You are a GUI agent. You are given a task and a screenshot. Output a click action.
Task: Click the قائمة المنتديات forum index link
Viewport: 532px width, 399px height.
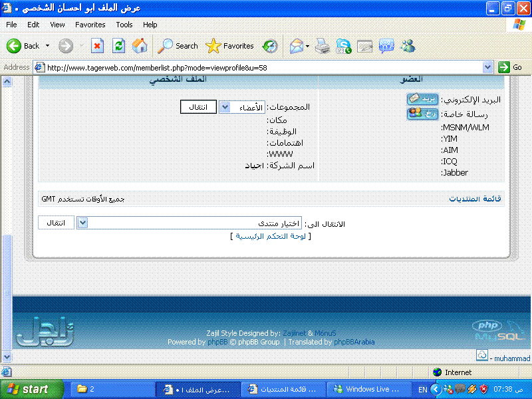point(474,199)
